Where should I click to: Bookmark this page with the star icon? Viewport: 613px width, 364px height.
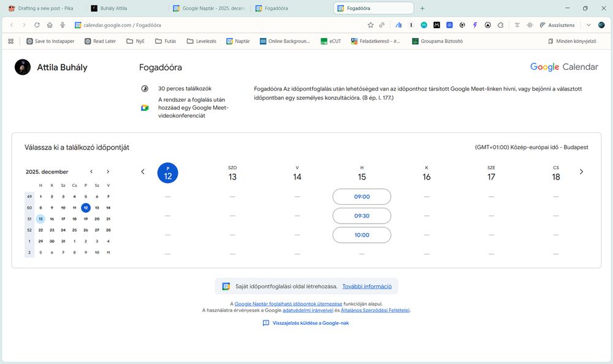point(370,25)
